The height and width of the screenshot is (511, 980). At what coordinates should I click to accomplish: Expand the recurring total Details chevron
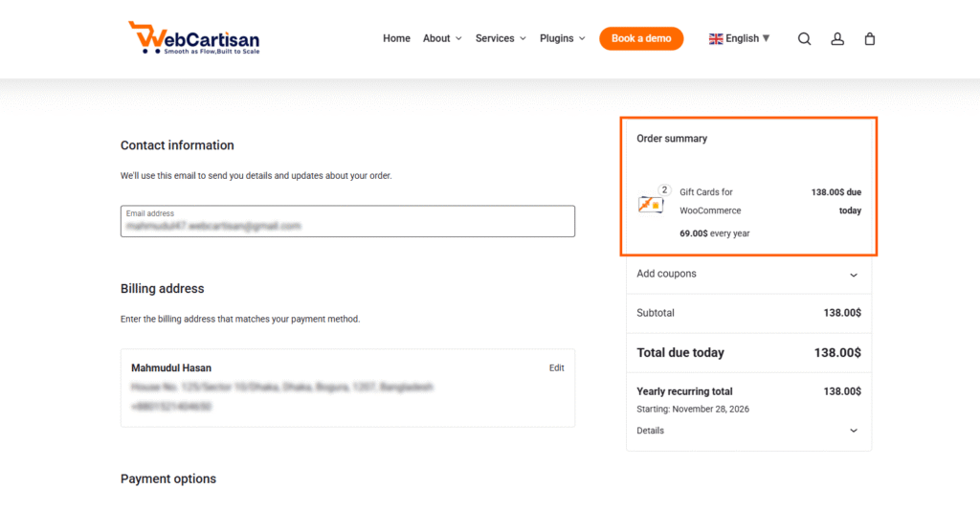click(x=854, y=431)
